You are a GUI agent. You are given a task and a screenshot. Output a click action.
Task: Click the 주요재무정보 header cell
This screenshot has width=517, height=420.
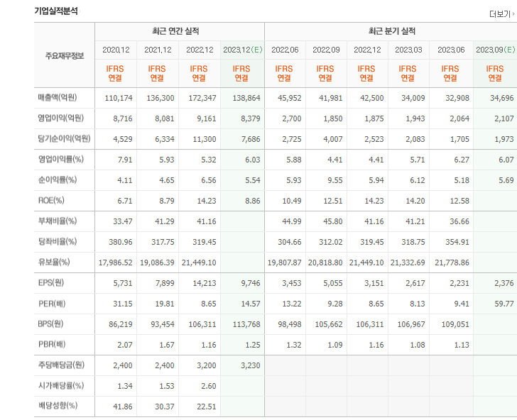65,55
